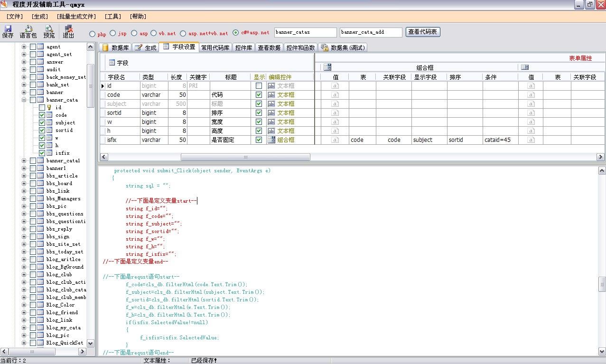The image size is (606, 364).
Task: Select the php radio button
Action: (93, 33)
